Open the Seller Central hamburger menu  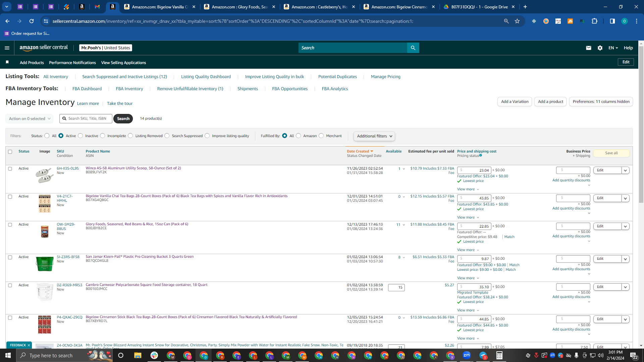[7, 48]
